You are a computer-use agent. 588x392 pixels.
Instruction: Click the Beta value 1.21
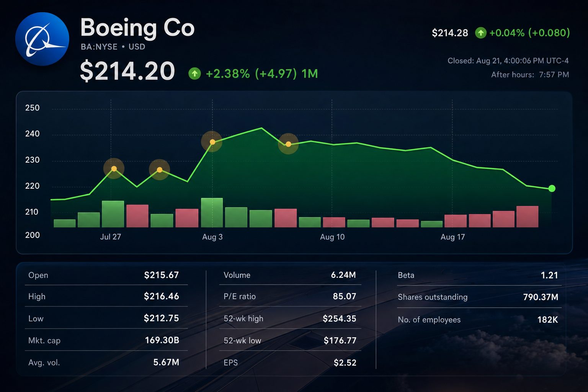[549, 275]
